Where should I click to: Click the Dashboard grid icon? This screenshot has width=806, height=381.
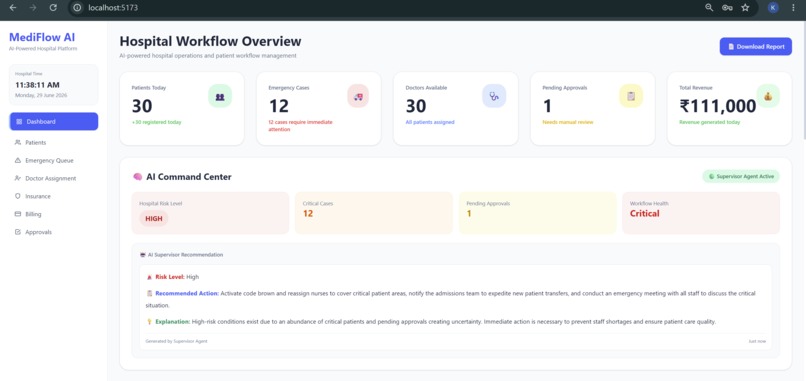point(19,121)
